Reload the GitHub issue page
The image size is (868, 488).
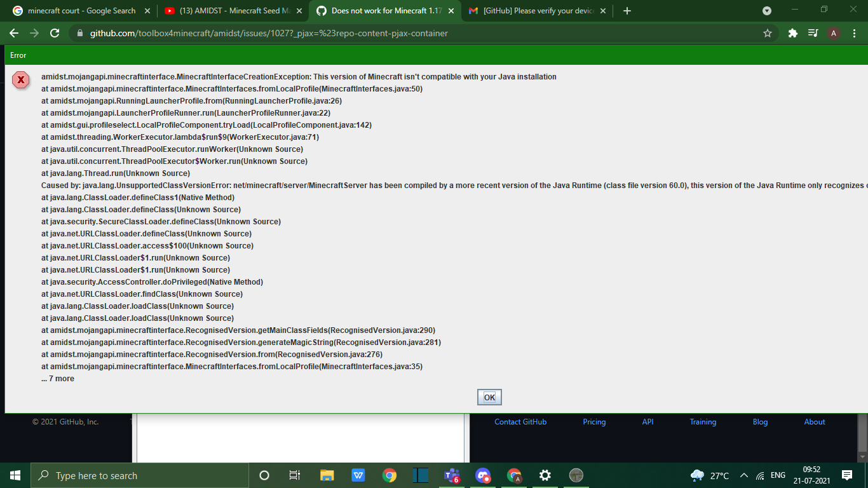click(54, 33)
